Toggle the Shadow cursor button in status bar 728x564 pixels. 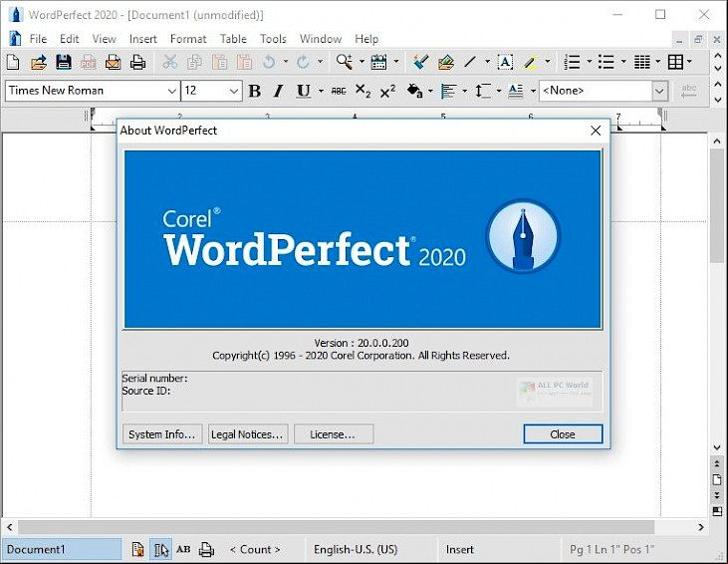click(x=160, y=550)
